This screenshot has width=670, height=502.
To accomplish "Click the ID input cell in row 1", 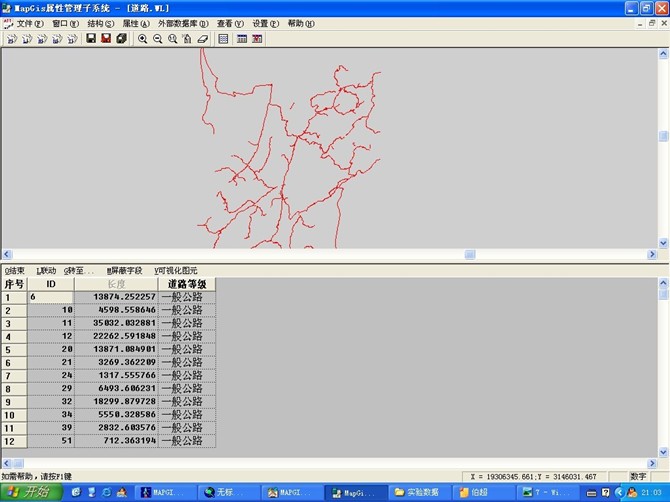I will (x=50, y=297).
